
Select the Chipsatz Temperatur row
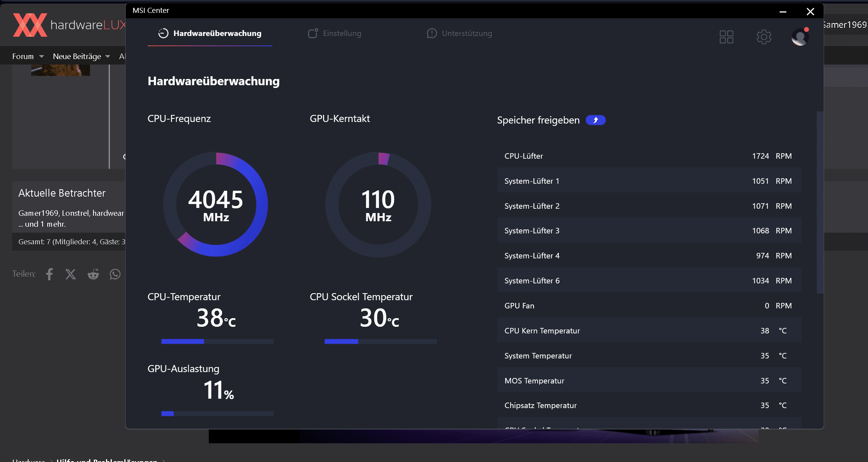tap(649, 405)
